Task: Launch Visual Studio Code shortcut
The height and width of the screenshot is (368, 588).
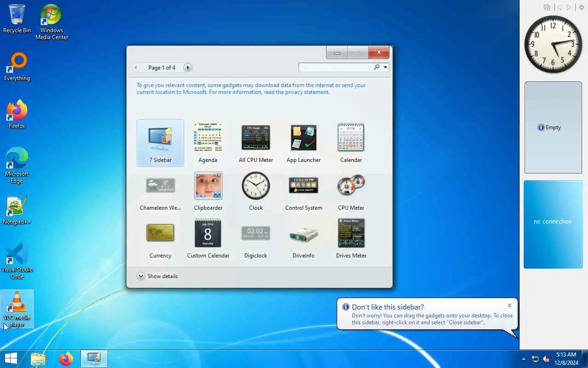Action: point(17,261)
